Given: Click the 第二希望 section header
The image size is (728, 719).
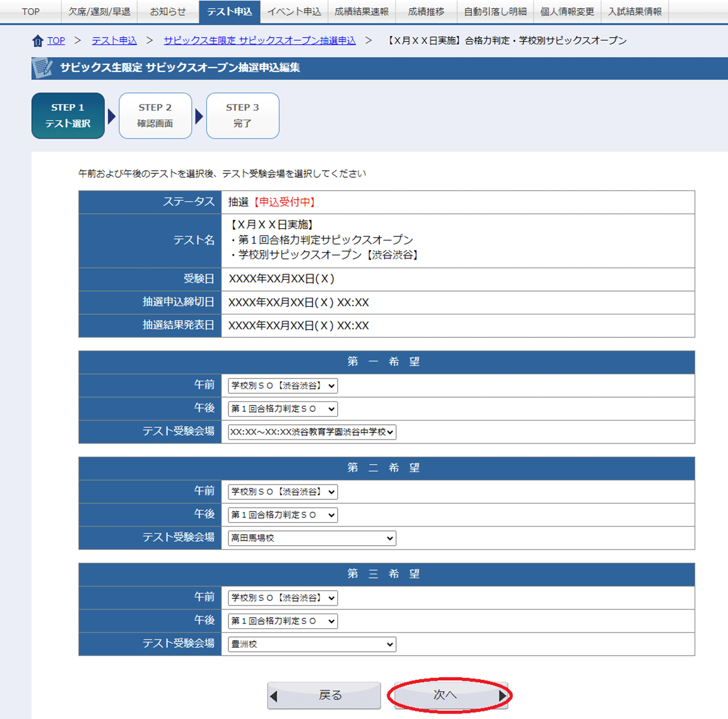Looking at the screenshot, I should tap(386, 468).
